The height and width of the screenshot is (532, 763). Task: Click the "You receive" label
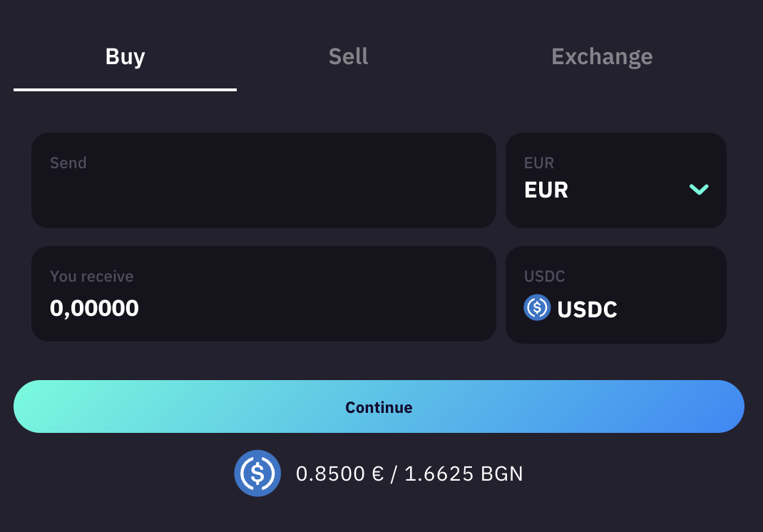point(91,277)
